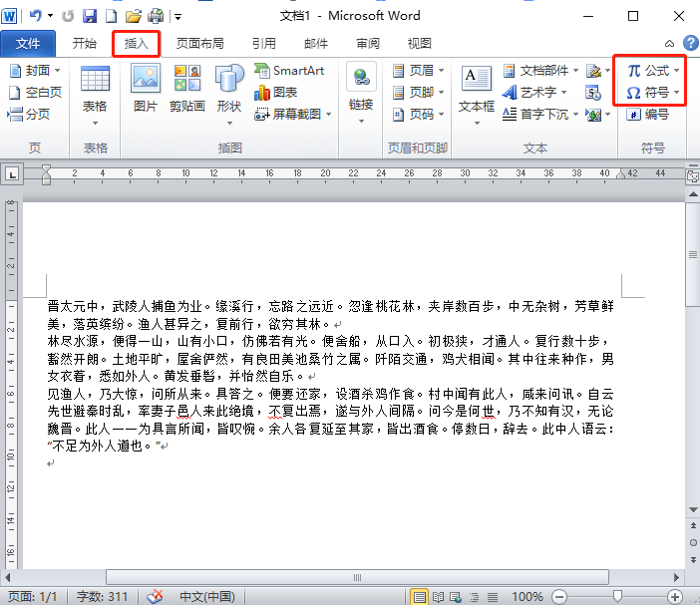Switch to draft view
The height and width of the screenshot is (605, 700).
click(x=493, y=596)
